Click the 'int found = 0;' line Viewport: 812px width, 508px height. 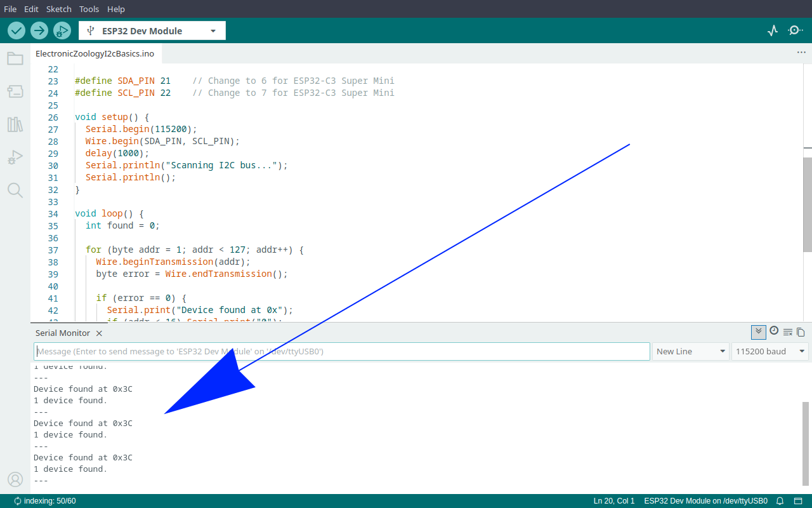(x=122, y=225)
